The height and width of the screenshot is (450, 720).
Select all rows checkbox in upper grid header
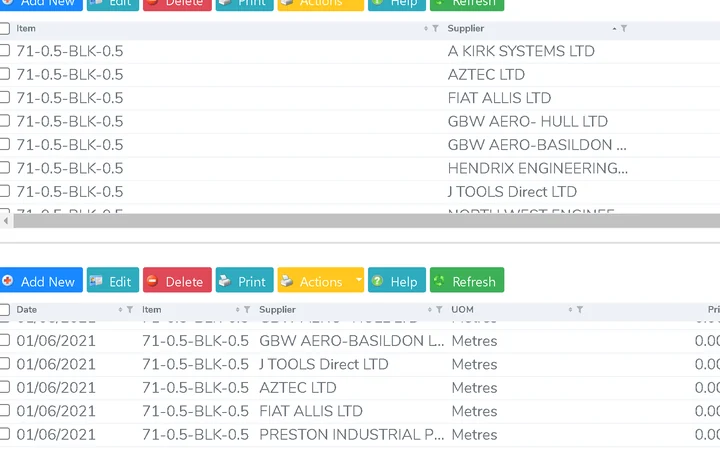[x=5, y=28]
